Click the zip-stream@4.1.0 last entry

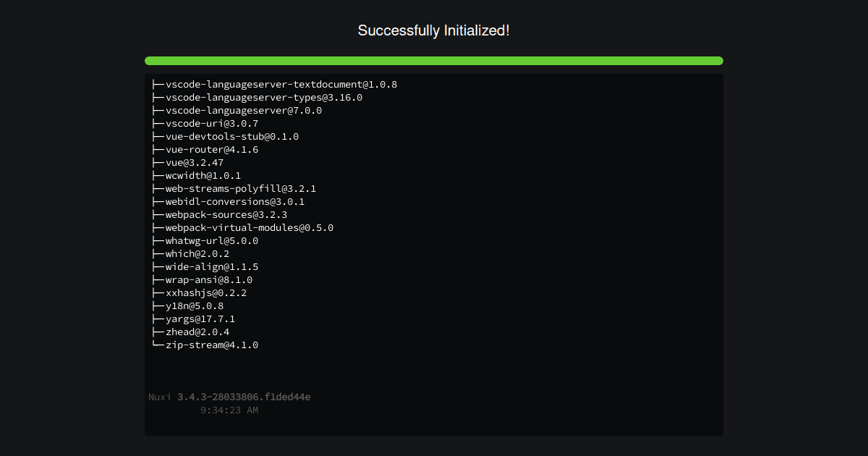(205, 345)
